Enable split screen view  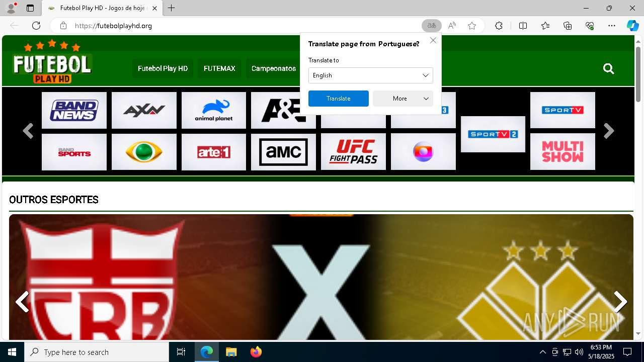pyautogui.click(x=523, y=26)
